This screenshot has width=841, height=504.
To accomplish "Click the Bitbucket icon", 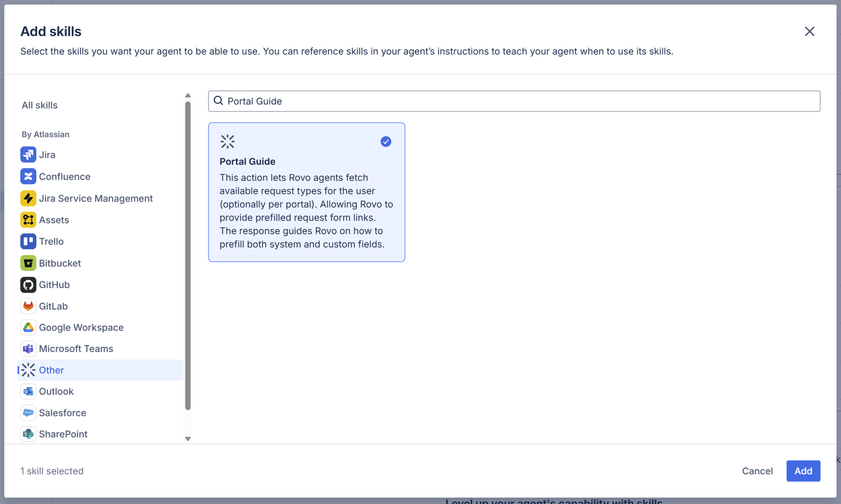I will point(28,263).
